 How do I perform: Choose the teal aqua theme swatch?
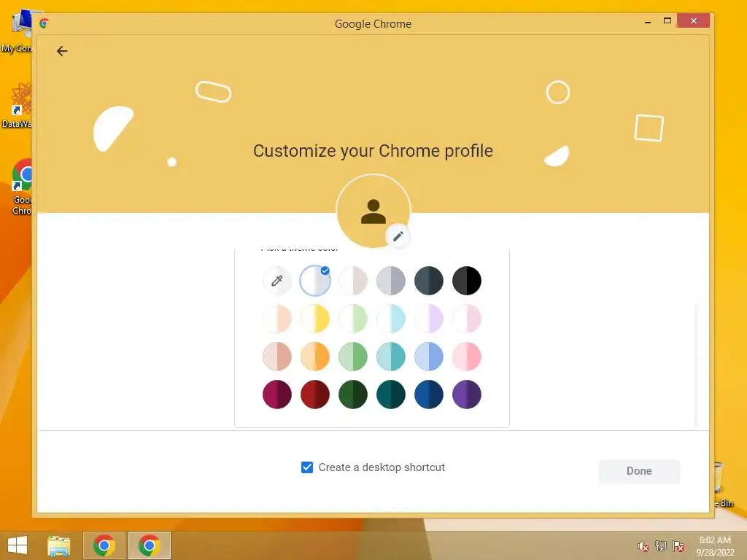click(391, 356)
